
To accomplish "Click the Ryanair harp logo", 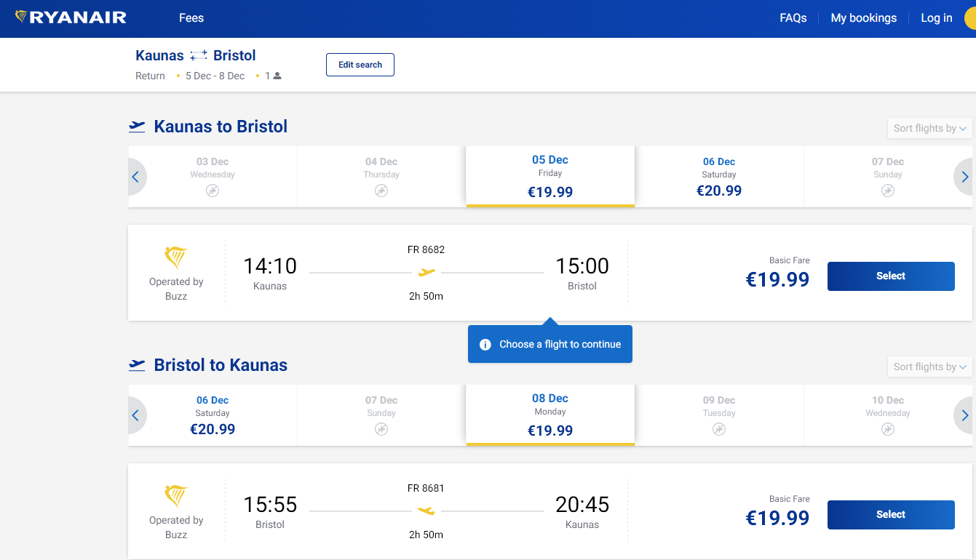I will tap(22, 17).
